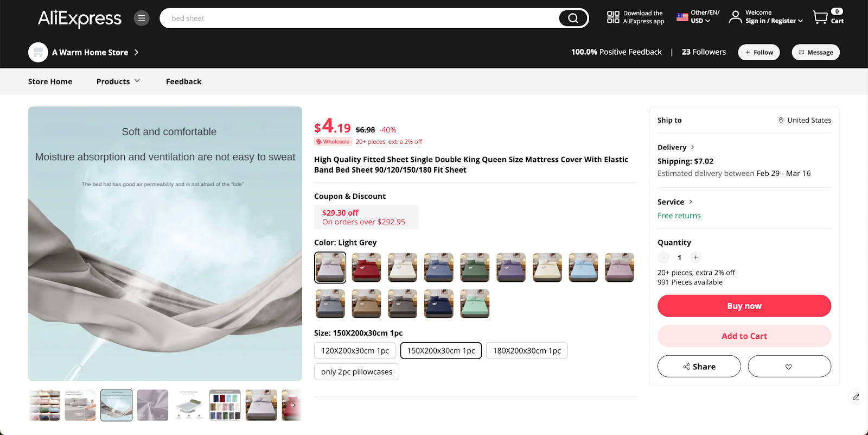The image size is (868, 435).
Task: Open the QR code app download
Action: pos(613,17)
